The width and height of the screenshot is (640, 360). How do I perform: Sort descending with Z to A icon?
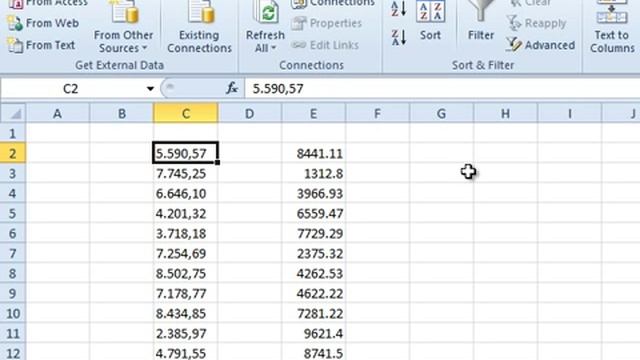pos(398,38)
